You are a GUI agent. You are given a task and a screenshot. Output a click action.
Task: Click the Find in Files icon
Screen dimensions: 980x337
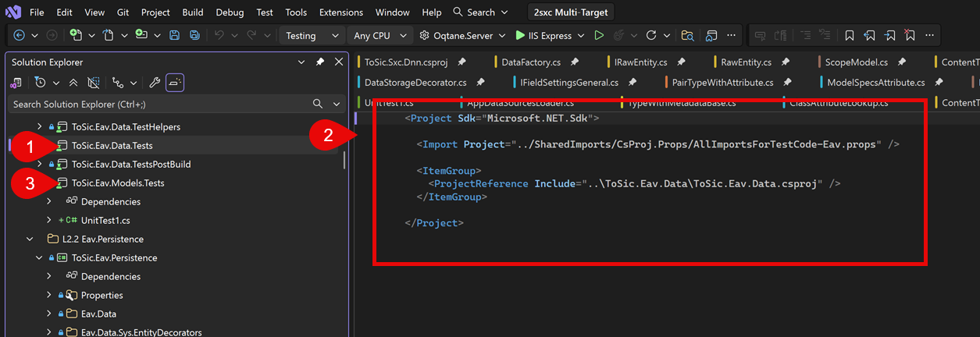(687, 35)
